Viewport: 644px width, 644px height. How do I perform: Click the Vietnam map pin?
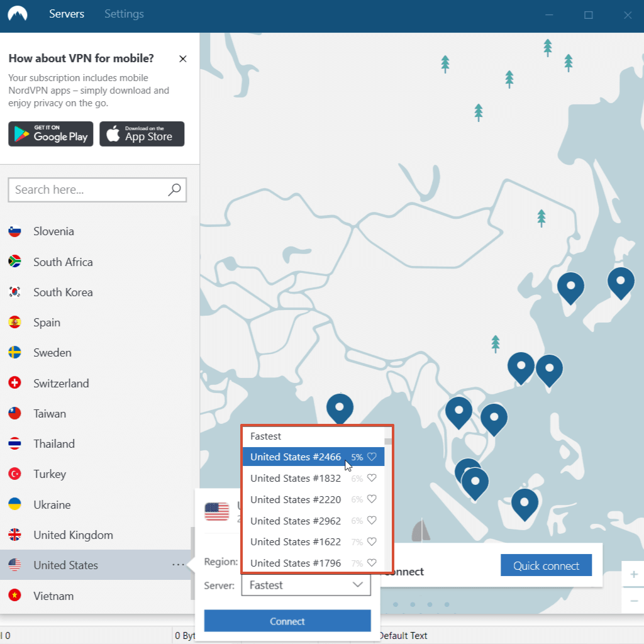(494, 419)
